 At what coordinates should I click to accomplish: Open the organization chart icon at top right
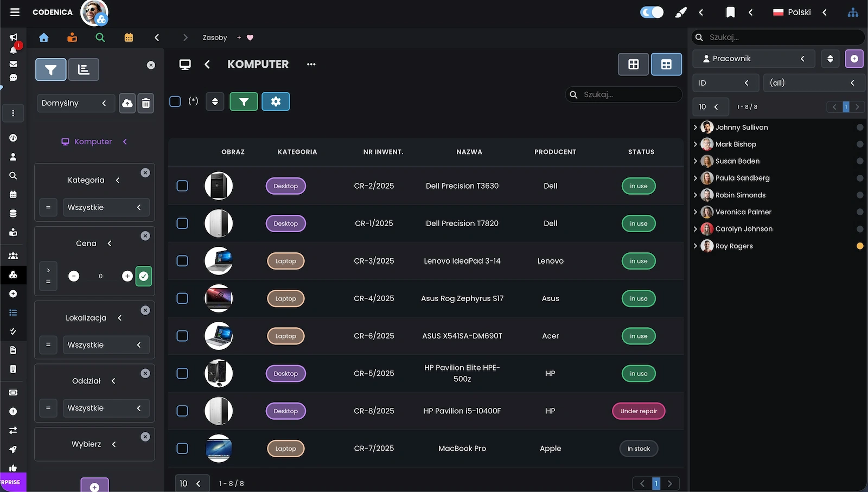(x=853, y=12)
